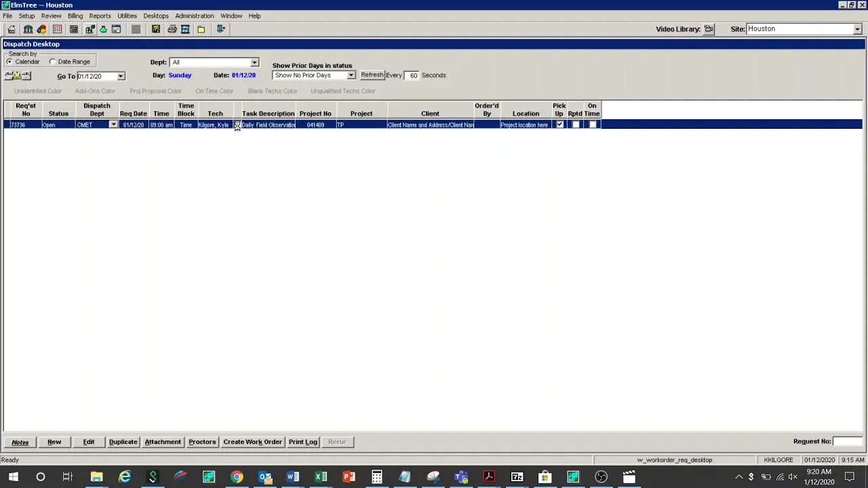
Task: Click the stacked boxes toolbar icon
Action: point(90,29)
